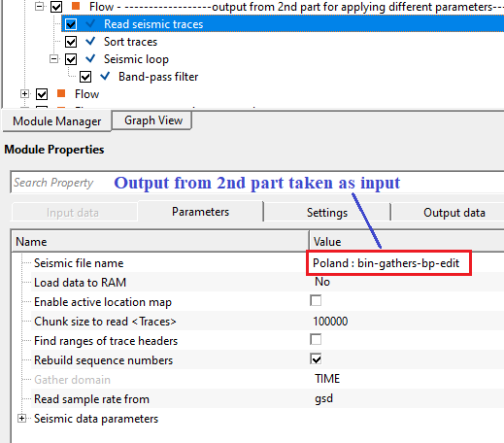Screen dimensions: 504x443
Task: Click the Find ranges of trace headers label
Action: click(x=106, y=341)
